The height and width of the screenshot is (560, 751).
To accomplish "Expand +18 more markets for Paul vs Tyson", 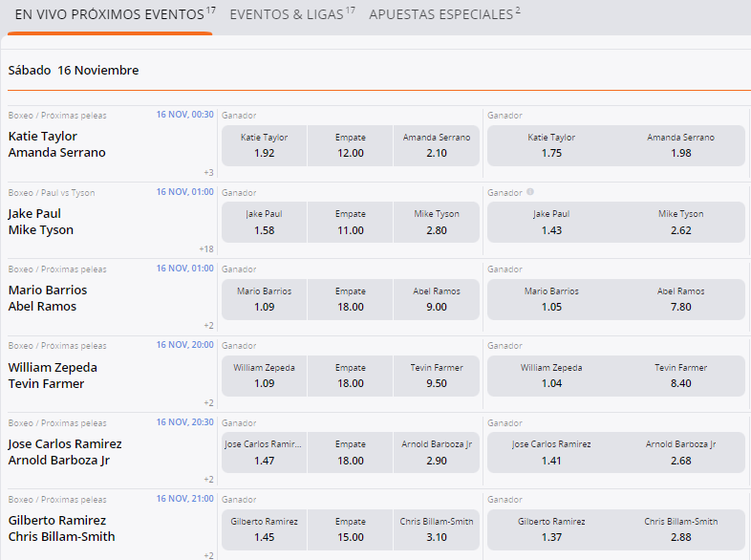I will 205,248.
